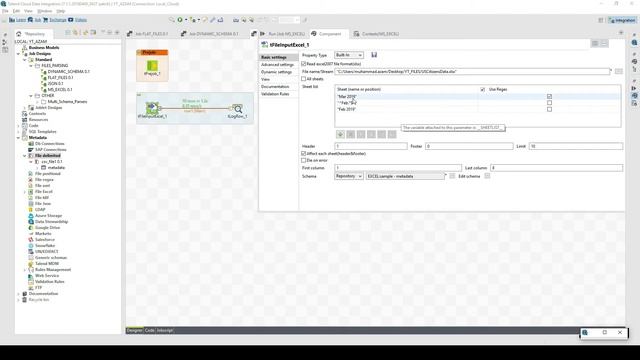Click the search icon in main toolbar
Screen dimensions: 640x360
click(x=172, y=20)
